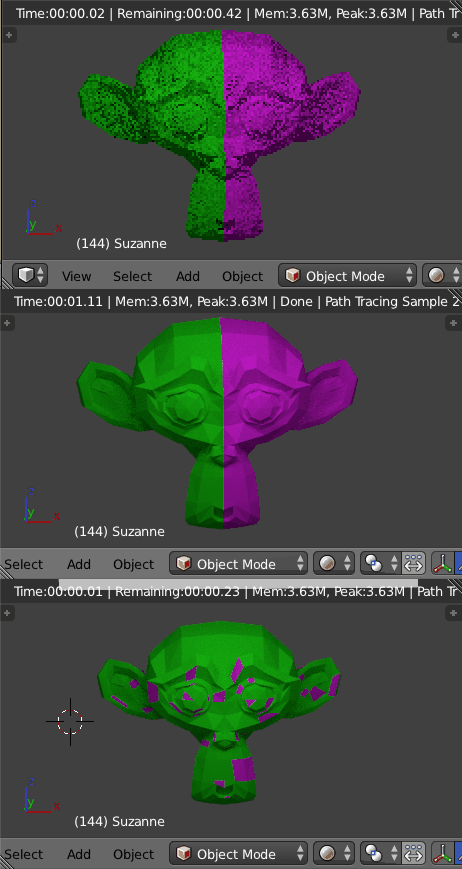Image resolution: width=462 pixels, height=869 pixels.
Task: Open the Select menu in the bottom viewport
Action: coord(23,854)
